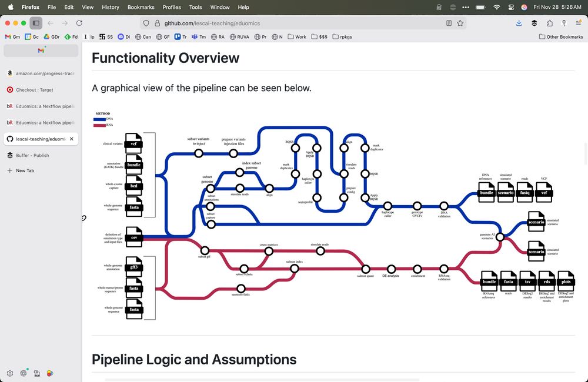Open the History menu
This screenshot has width=588, height=382.
(x=111, y=7)
